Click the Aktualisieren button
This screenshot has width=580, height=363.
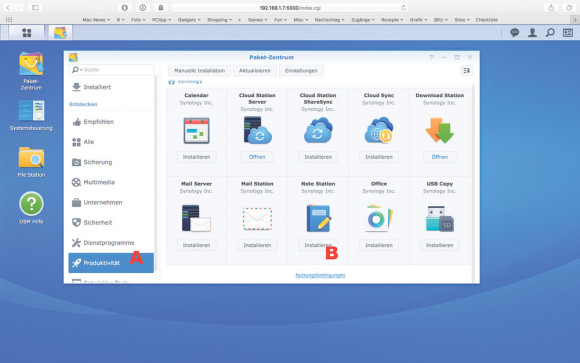[x=255, y=71]
